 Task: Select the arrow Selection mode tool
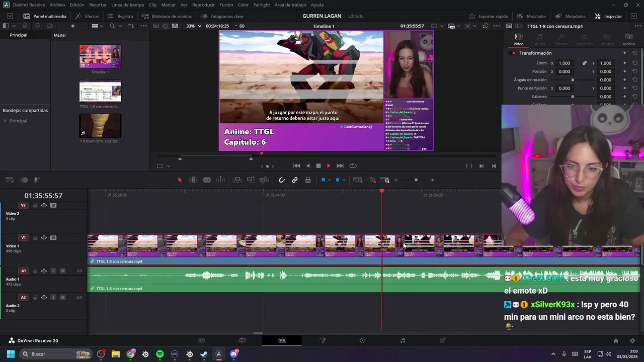(180, 180)
